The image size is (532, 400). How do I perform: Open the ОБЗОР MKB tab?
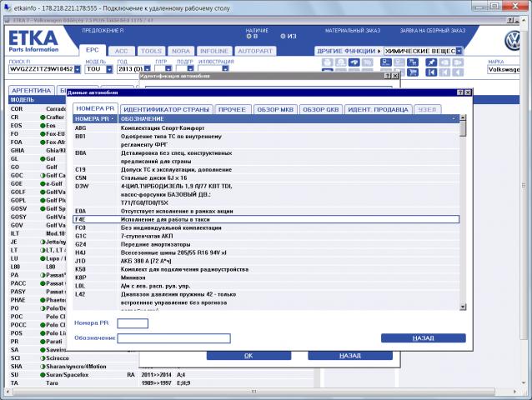coord(275,110)
